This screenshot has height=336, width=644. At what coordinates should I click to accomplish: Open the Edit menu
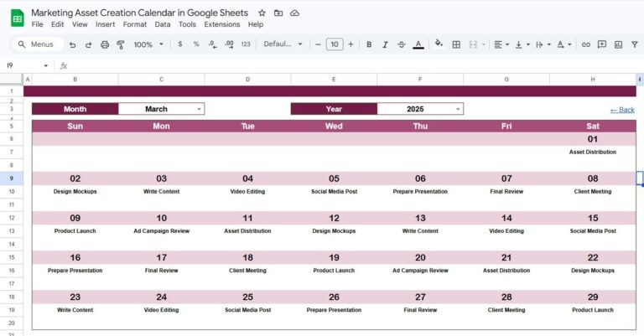pos(58,24)
